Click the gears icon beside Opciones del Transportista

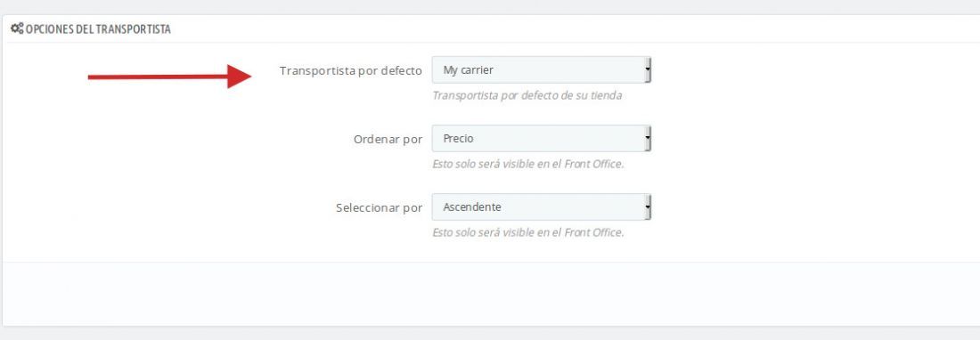tap(17, 28)
